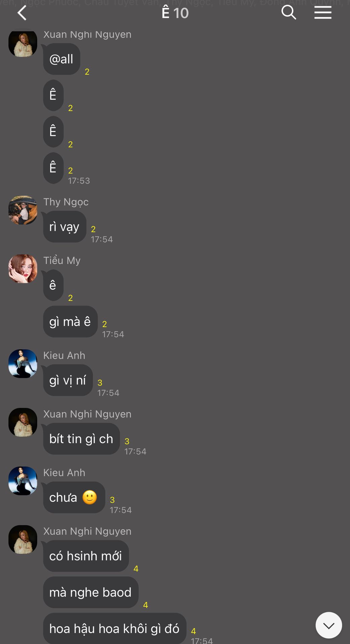Tap read count 3 beside "gì vị ní"
350x644 pixels.
100,383
